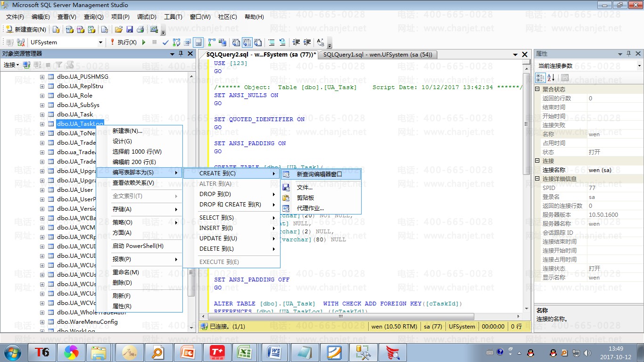644x362 pixels.
Task: Switch to the SQLQuery1.sql tab
Action: tap(377, 55)
